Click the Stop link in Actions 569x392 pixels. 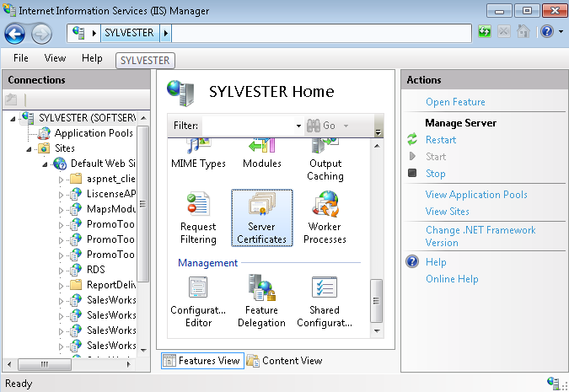tap(436, 174)
